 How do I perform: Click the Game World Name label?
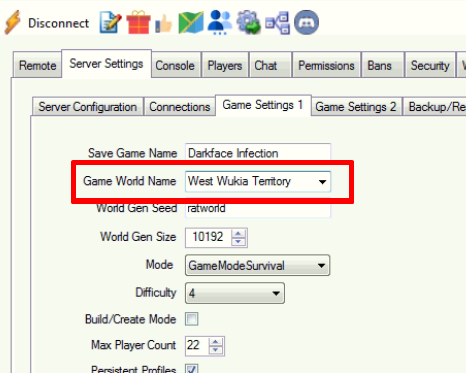click(x=130, y=181)
